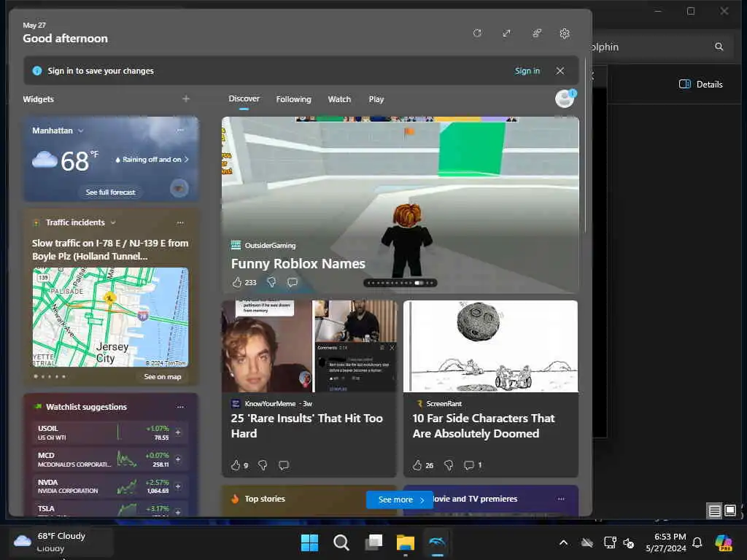Toggle the Details pane in File Explorer

(700, 85)
